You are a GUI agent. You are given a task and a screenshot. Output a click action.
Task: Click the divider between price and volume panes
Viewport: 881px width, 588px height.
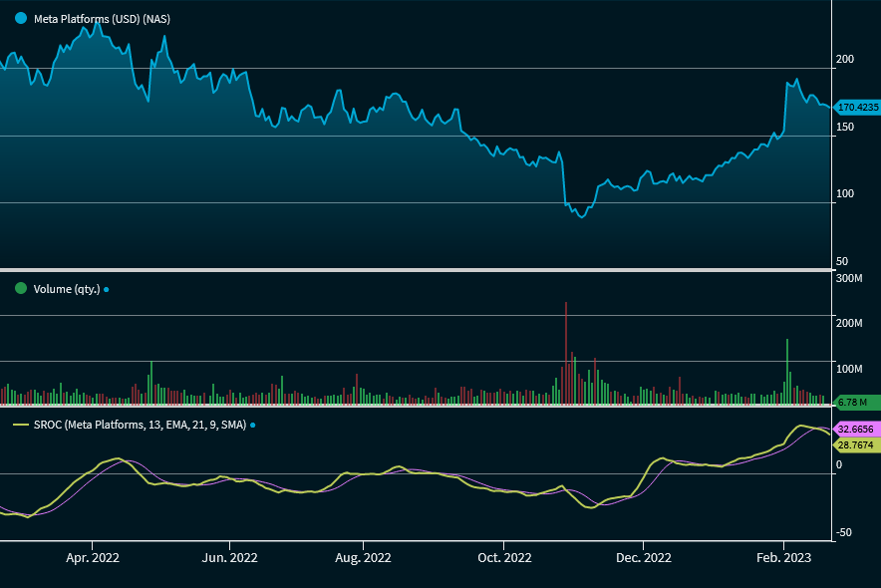pyautogui.click(x=416, y=270)
